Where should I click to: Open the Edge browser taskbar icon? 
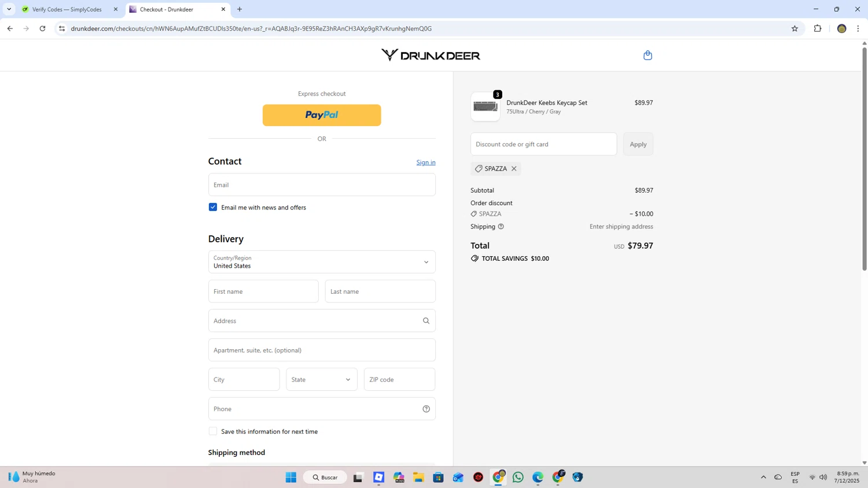tap(538, 478)
